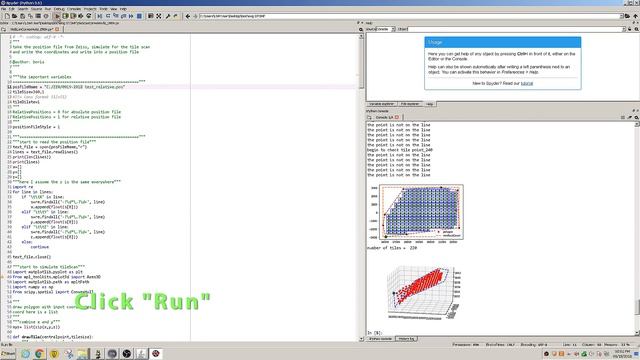
Task: Click the PYTHONPATH manager icon
Action: (x=176, y=16)
